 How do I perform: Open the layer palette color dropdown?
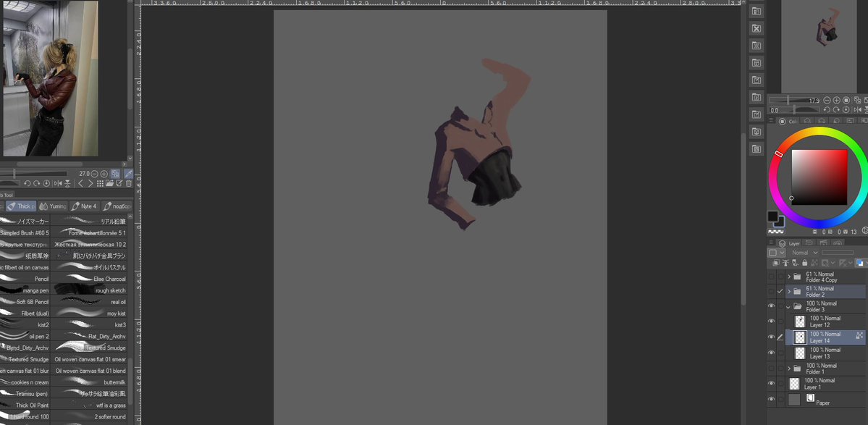pyautogui.click(x=775, y=253)
